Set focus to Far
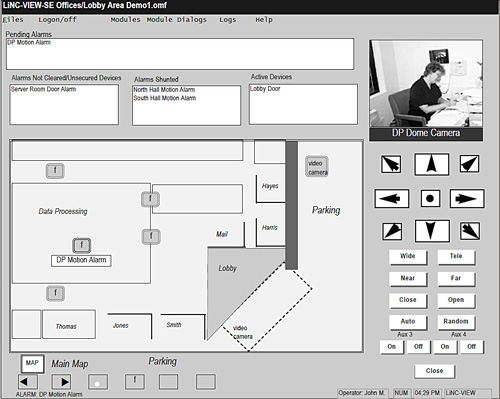 (x=456, y=278)
